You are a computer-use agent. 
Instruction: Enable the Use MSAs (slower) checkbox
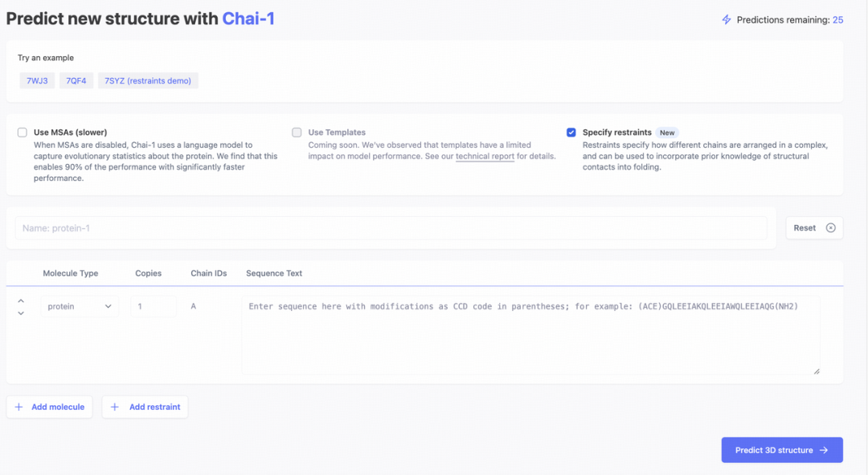click(x=23, y=133)
